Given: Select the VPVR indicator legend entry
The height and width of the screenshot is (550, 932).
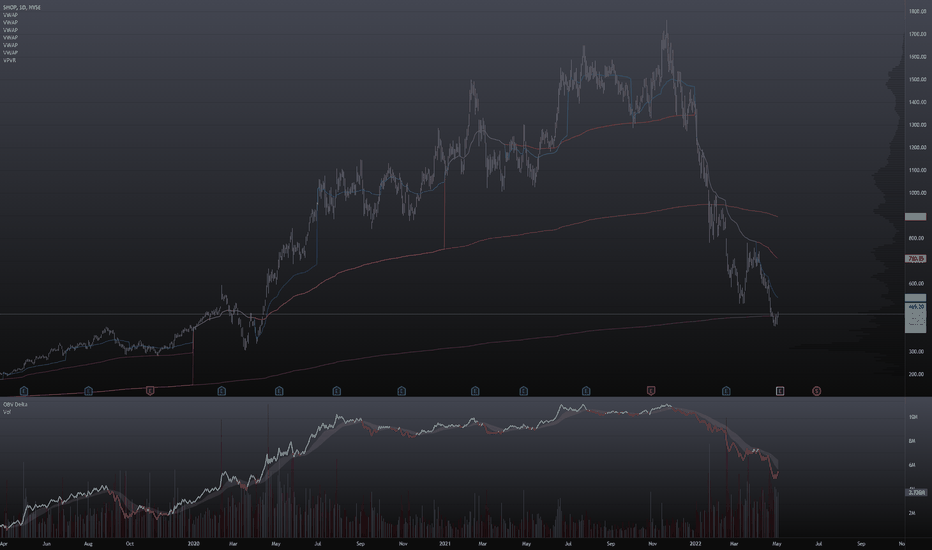Looking at the screenshot, I should pyautogui.click(x=10, y=60).
